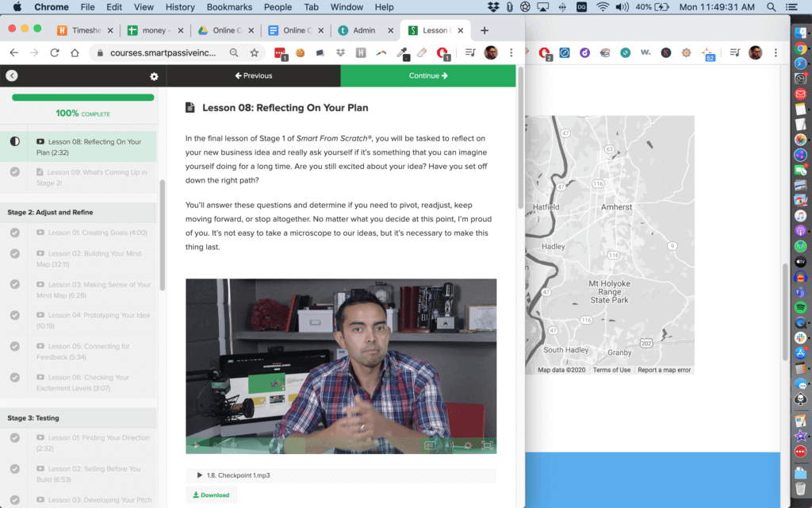The height and width of the screenshot is (508, 812).
Task: Collapse the Stage 2: Adjust and Refine section
Action: point(79,212)
